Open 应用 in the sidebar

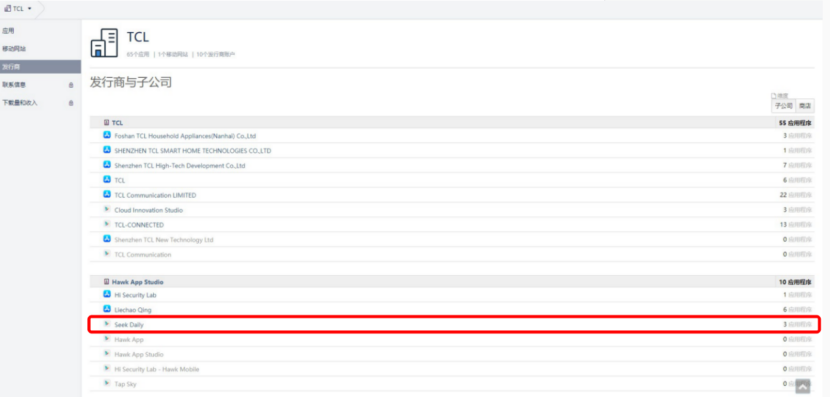7,31
